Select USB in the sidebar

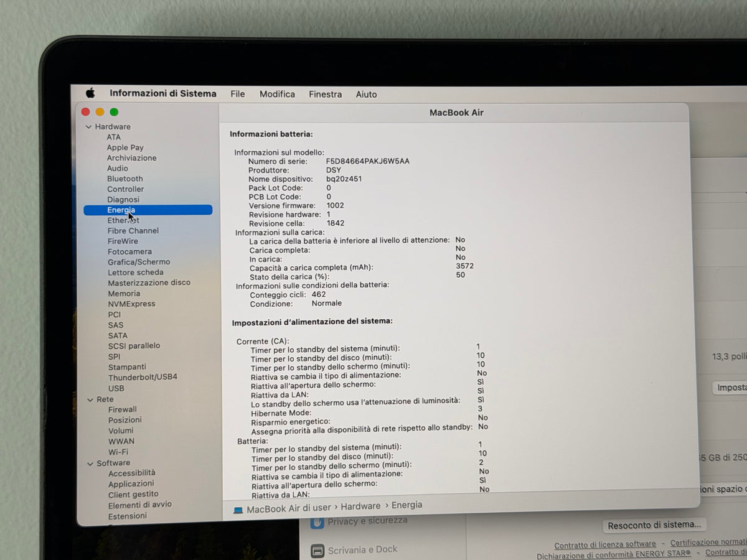tap(116, 388)
